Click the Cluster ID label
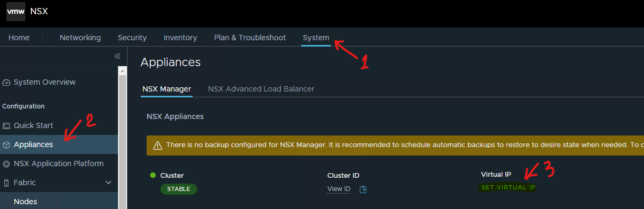The height and width of the screenshot is (209, 644). point(343,175)
